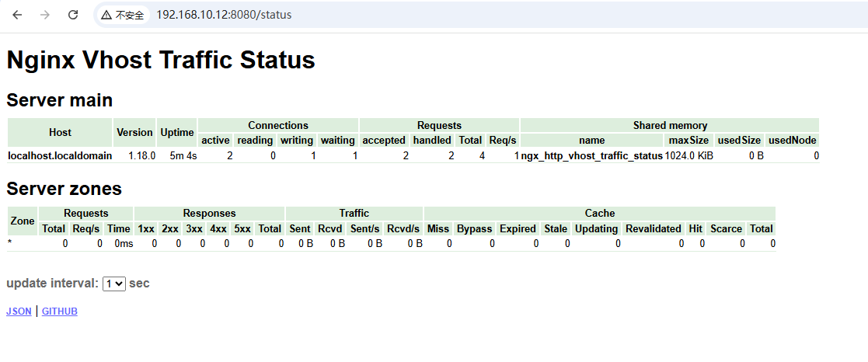Image resolution: width=868 pixels, height=362 pixels.
Task: Click the 'reading' column header
Action: [x=255, y=141]
